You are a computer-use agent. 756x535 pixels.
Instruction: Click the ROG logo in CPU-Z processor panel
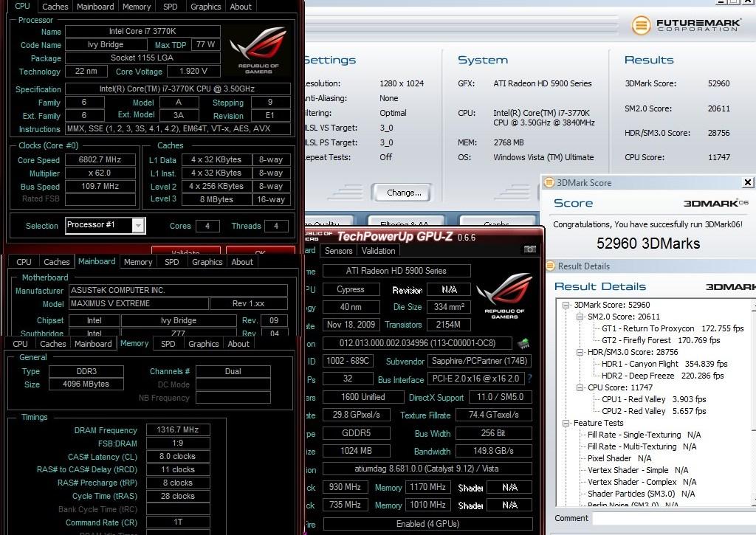pyautogui.click(x=258, y=51)
